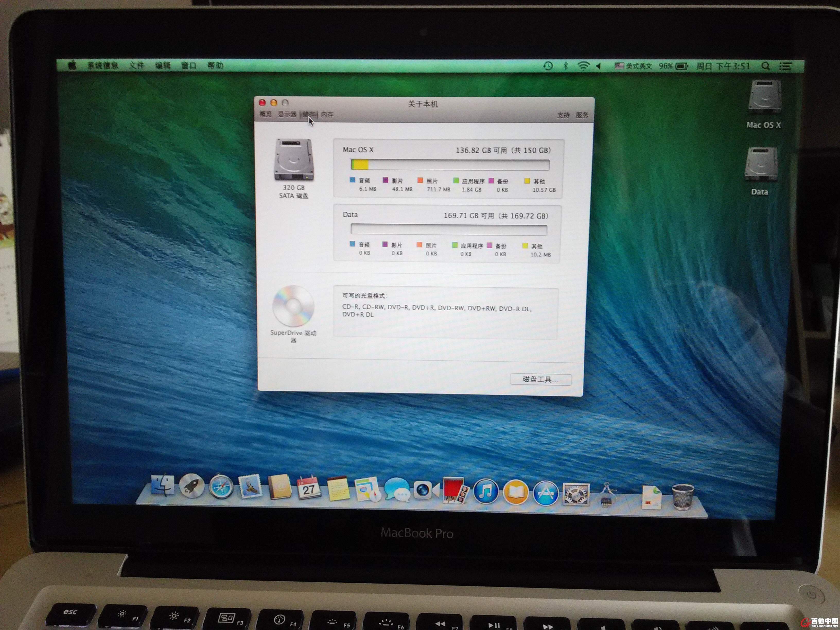Open the 窗口 menu

(x=189, y=65)
